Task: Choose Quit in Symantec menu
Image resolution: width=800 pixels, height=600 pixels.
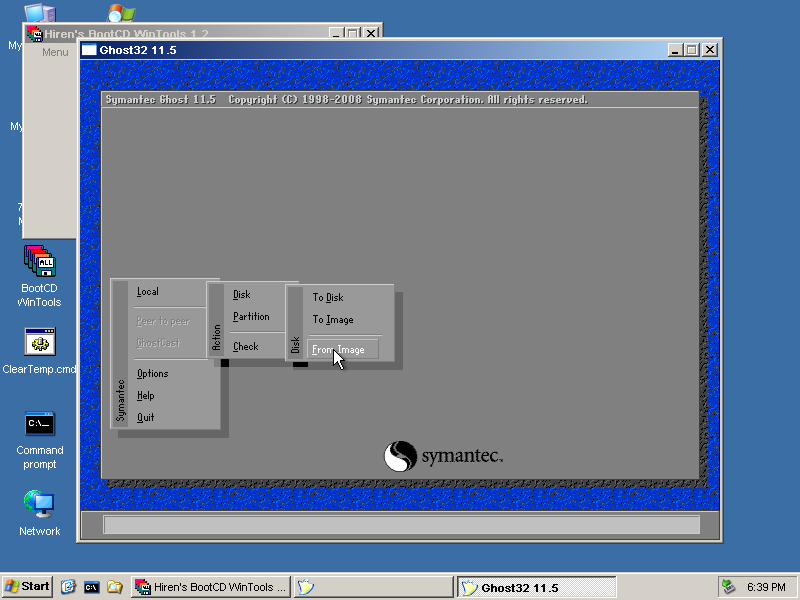Action: click(145, 417)
